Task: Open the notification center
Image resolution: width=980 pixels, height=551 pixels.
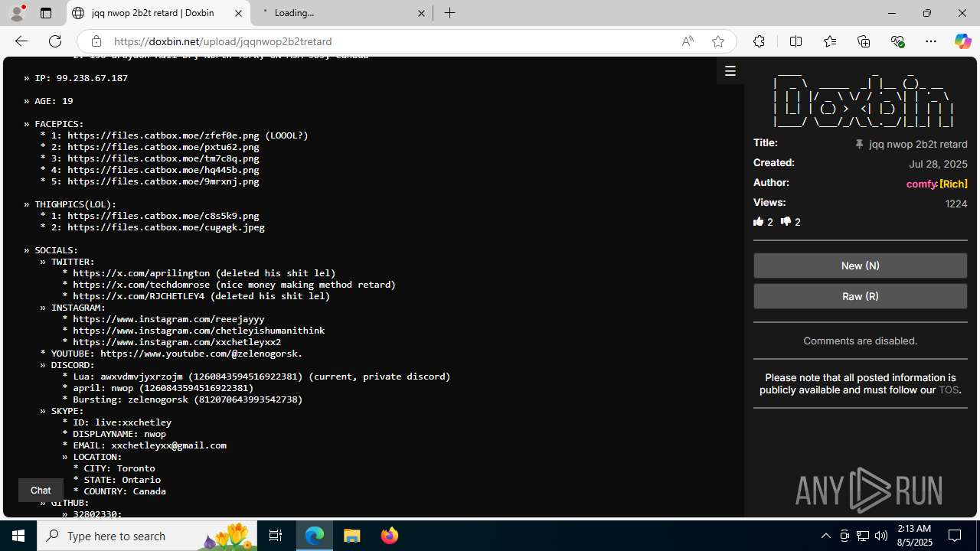Action: point(955,536)
